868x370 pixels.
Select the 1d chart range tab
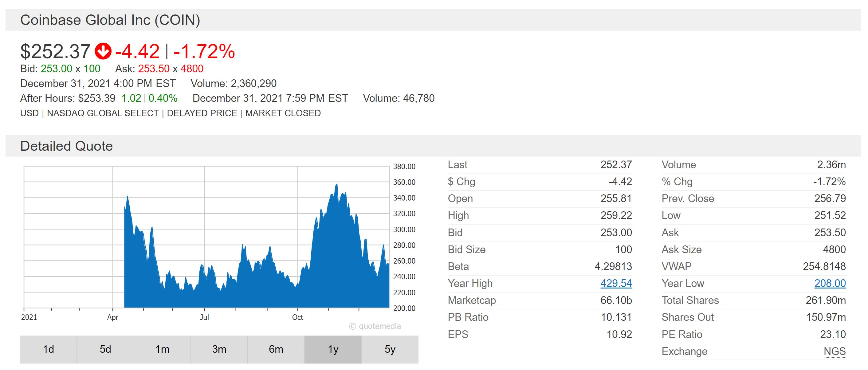point(49,349)
